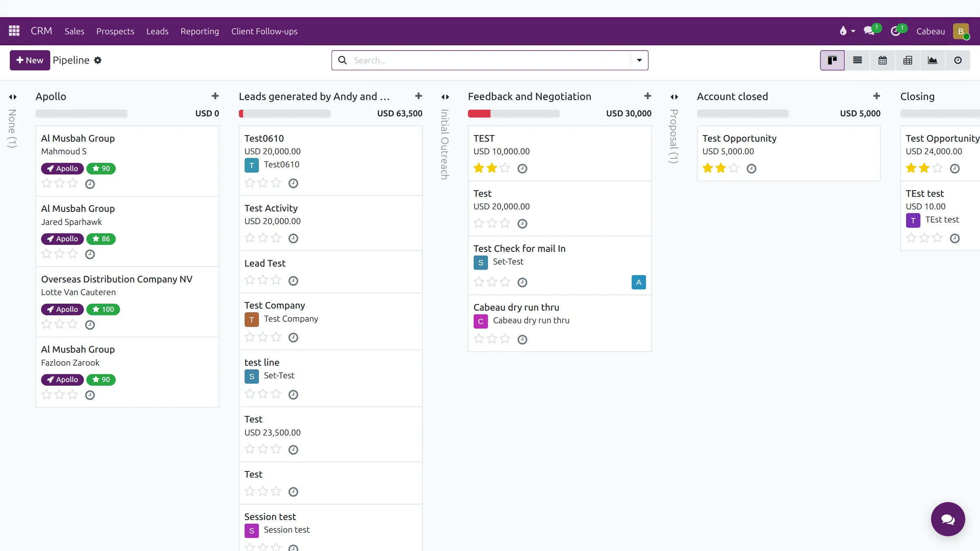Open the floating live chat bubble
This screenshot has height=551, width=980.
948,519
